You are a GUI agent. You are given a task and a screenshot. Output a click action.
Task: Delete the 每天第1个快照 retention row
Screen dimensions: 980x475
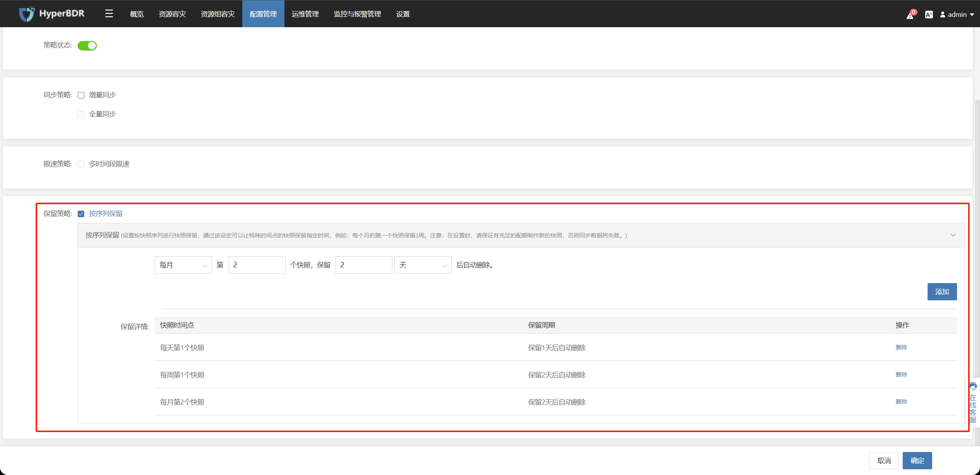(x=901, y=347)
